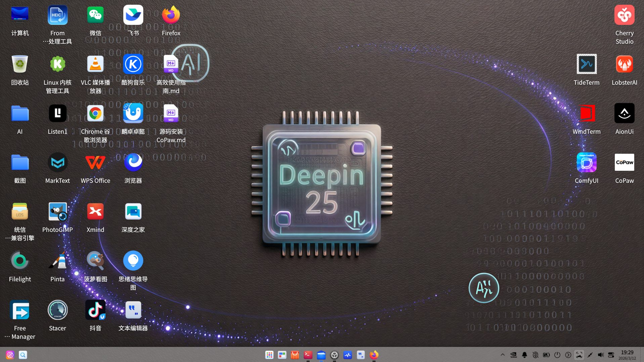Open the AionUi app icon
The width and height of the screenshot is (644, 362).
point(624,113)
